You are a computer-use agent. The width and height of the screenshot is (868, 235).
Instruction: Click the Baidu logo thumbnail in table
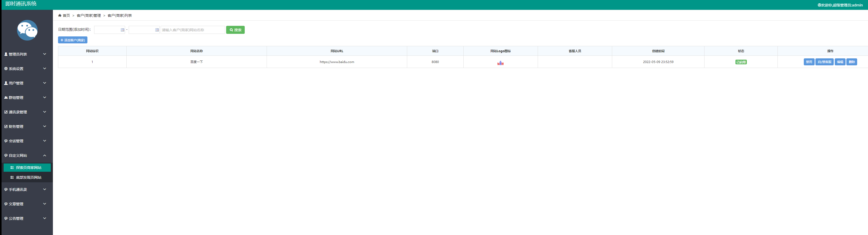(x=500, y=63)
